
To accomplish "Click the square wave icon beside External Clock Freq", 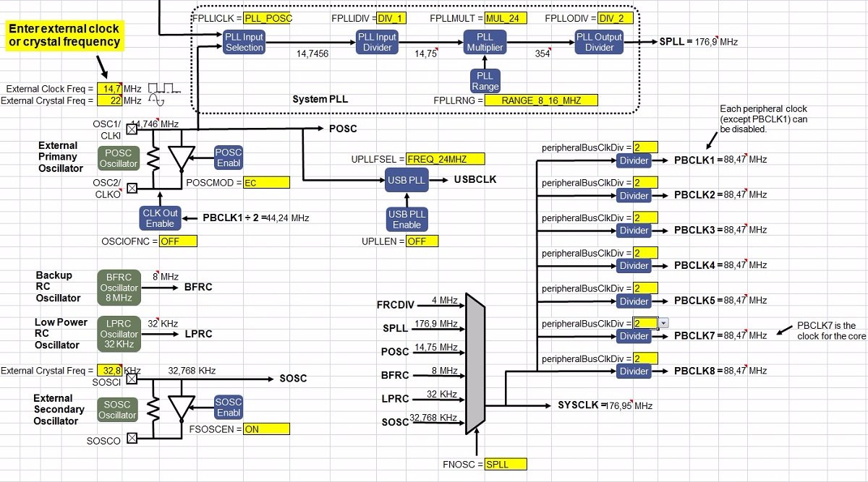I will [x=163, y=87].
